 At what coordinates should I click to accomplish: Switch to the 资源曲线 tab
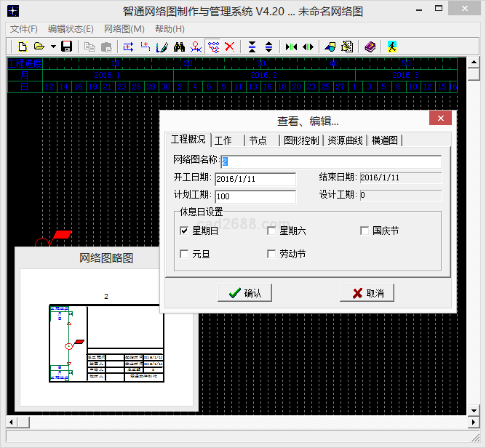(x=345, y=140)
